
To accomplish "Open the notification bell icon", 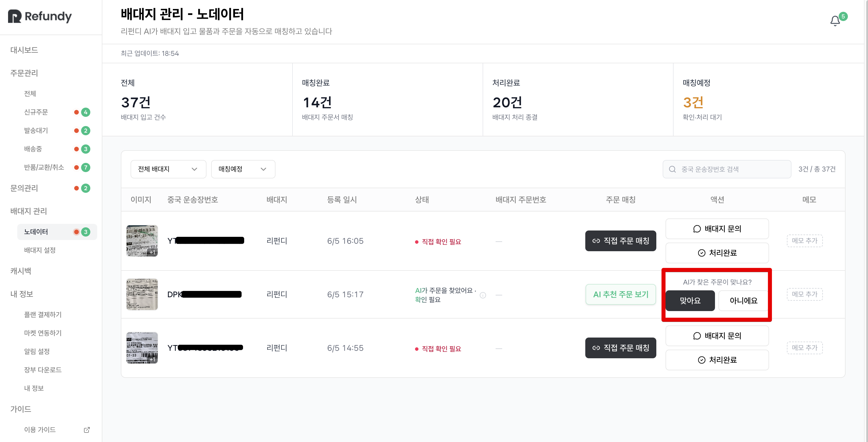I will pos(835,21).
